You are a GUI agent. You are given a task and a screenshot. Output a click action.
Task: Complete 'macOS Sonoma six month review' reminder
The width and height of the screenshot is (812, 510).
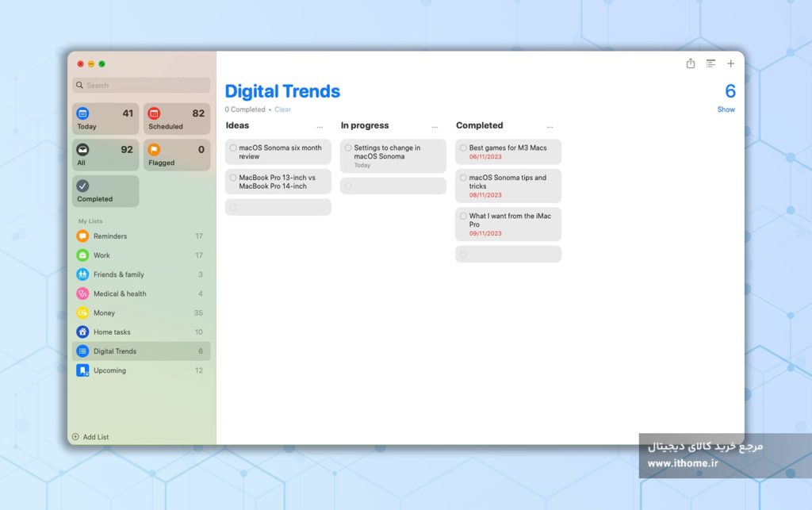click(x=233, y=148)
